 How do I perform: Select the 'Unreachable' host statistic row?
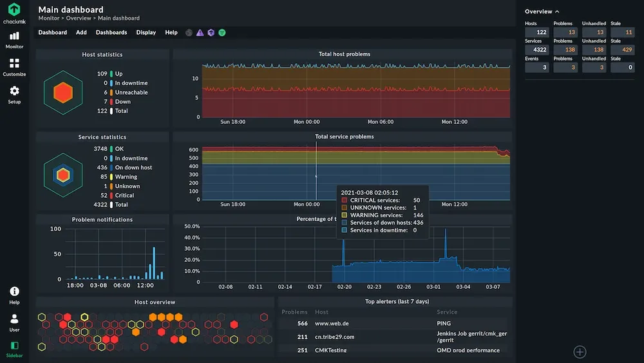(x=126, y=92)
